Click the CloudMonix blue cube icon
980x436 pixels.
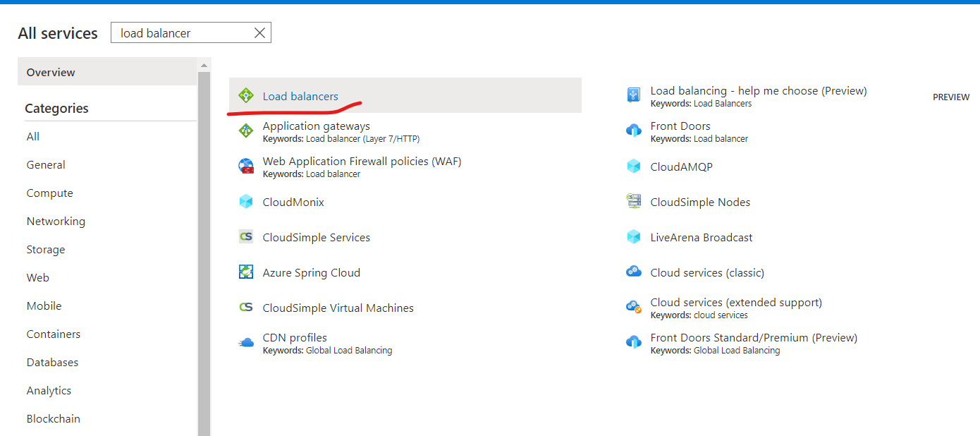pyautogui.click(x=246, y=201)
